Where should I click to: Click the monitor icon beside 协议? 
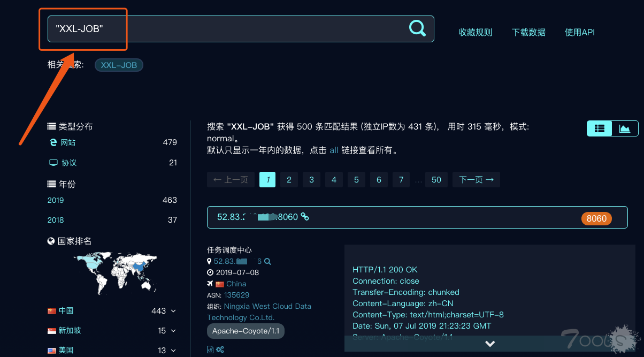coord(53,163)
